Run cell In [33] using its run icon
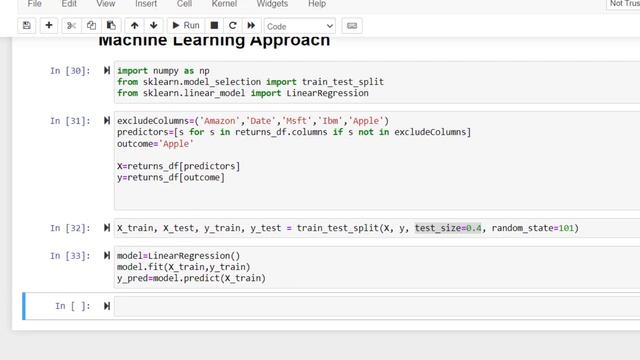640x360 pixels. (x=107, y=256)
